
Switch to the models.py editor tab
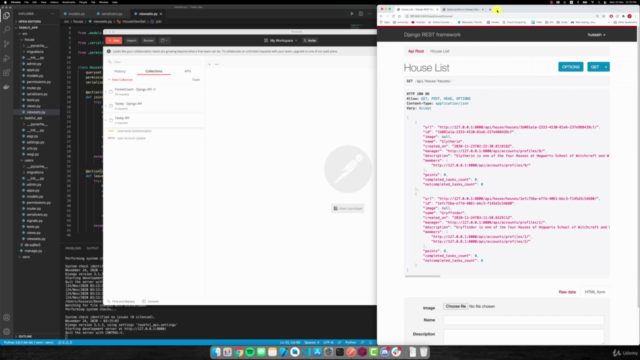(x=75, y=13)
